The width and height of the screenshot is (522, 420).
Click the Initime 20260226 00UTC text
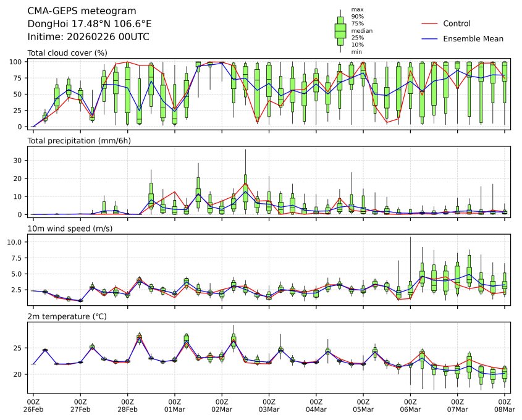88,36
